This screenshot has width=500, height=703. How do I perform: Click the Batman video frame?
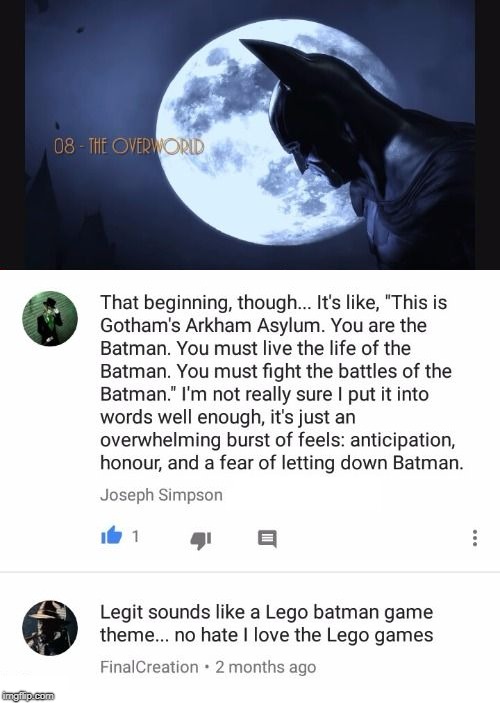(250, 135)
